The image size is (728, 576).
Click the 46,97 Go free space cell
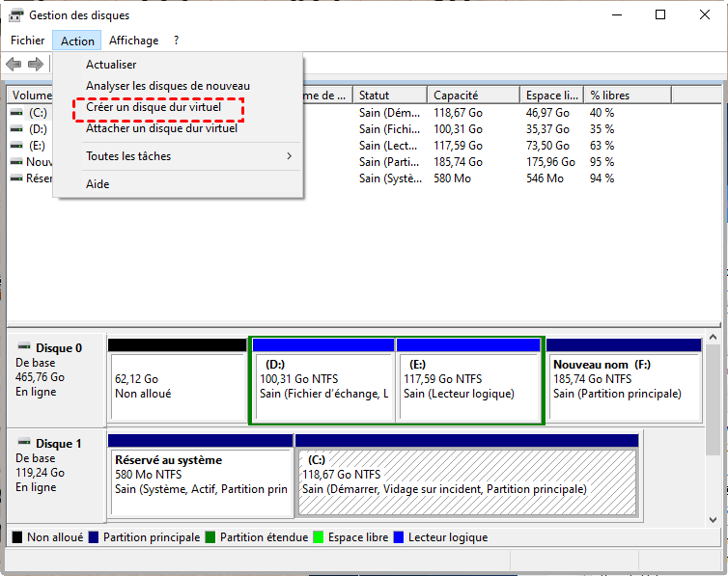(x=547, y=113)
